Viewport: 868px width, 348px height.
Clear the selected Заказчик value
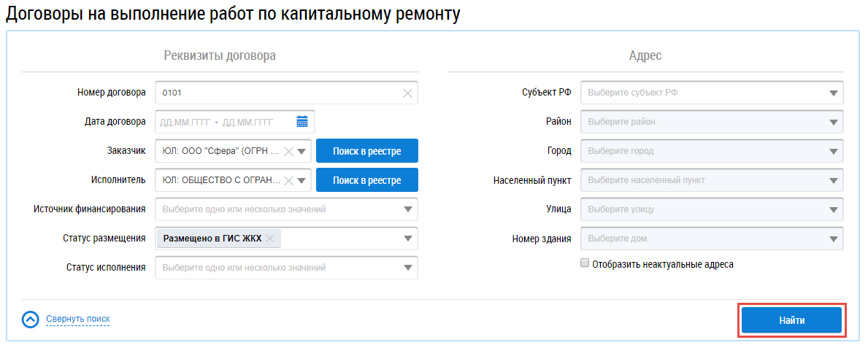(x=288, y=151)
